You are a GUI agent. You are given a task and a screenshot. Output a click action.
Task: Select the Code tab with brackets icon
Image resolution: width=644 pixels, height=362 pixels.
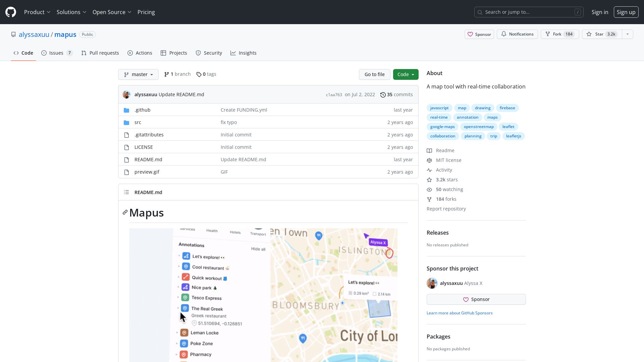tap(16, 53)
